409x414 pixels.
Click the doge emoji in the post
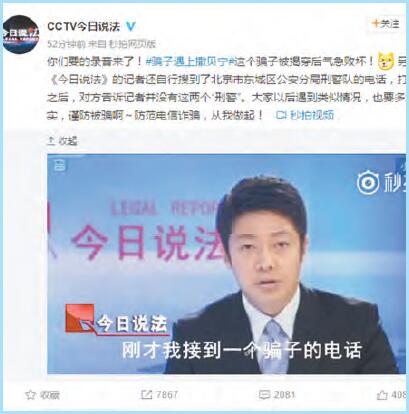(386, 61)
